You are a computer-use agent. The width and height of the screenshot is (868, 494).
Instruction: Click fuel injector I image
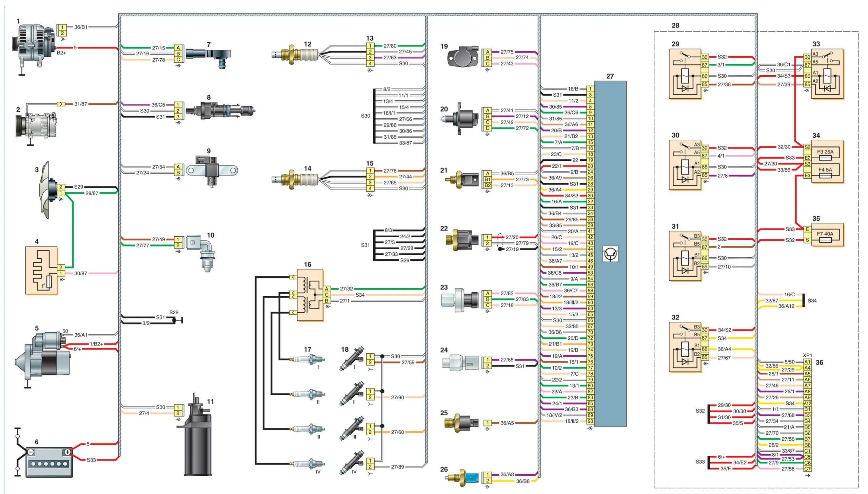(x=352, y=359)
